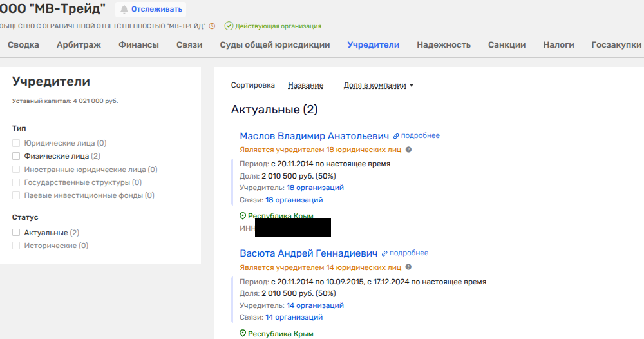Image resolution: width=644 pixels, height=339 pixels.
Task: Click Маслов's Связи 18 организаций link
Action: pyautogui.click(x=294, y=200)
